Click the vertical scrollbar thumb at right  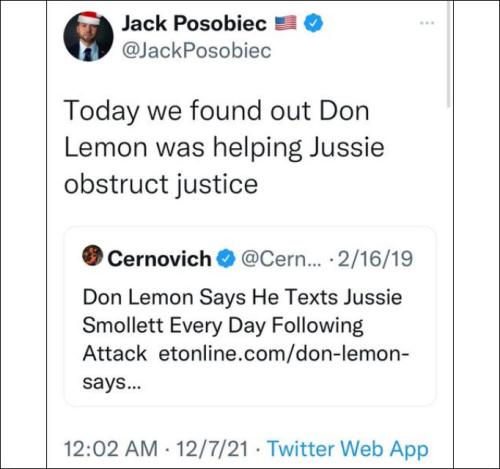tap(449, 54)
